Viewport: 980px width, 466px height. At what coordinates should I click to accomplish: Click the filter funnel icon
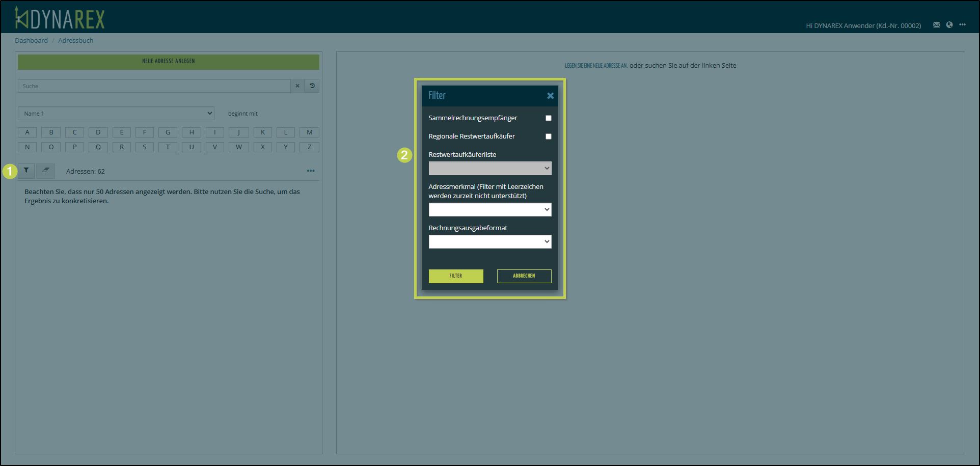pyautogui.click(x=26, y=171)
